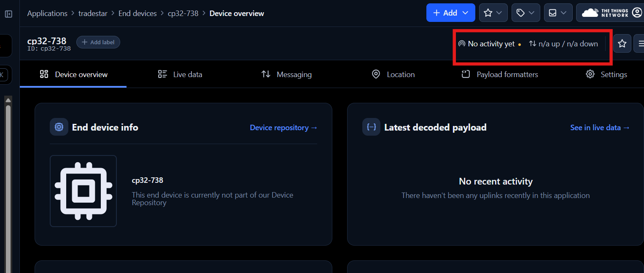This screenshot has width=644, height=273.
Task: Open the hamburger menu beside star button
Action: click(640, 43)
